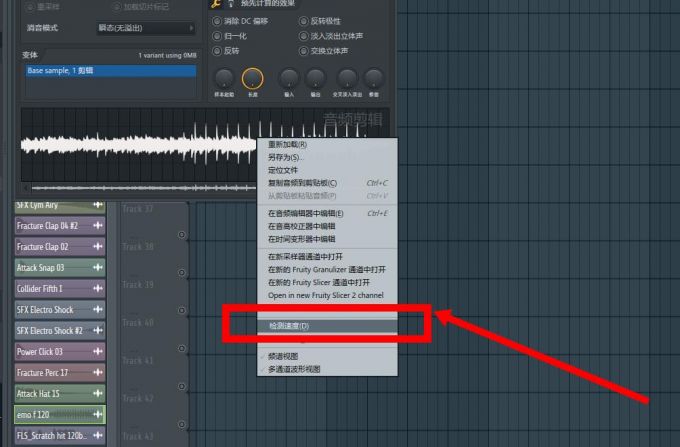680x447 pixels.
Task: Choose 在新采样器通道中打开 menu entry
Action: (327, 257)
